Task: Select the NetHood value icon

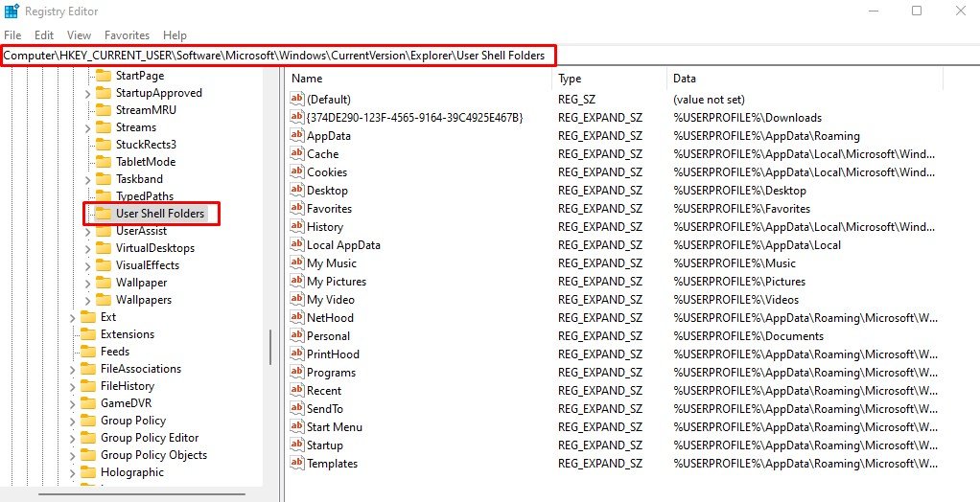Action: (x=297, y=317)
